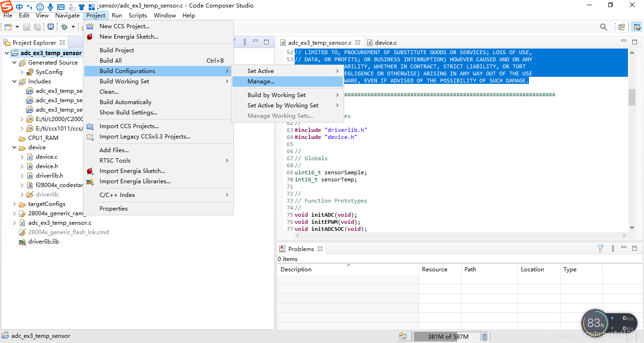Viewport: 644px width, 343px height.
Task: Click the Search magnifier icon
Action: click(603, 27)
